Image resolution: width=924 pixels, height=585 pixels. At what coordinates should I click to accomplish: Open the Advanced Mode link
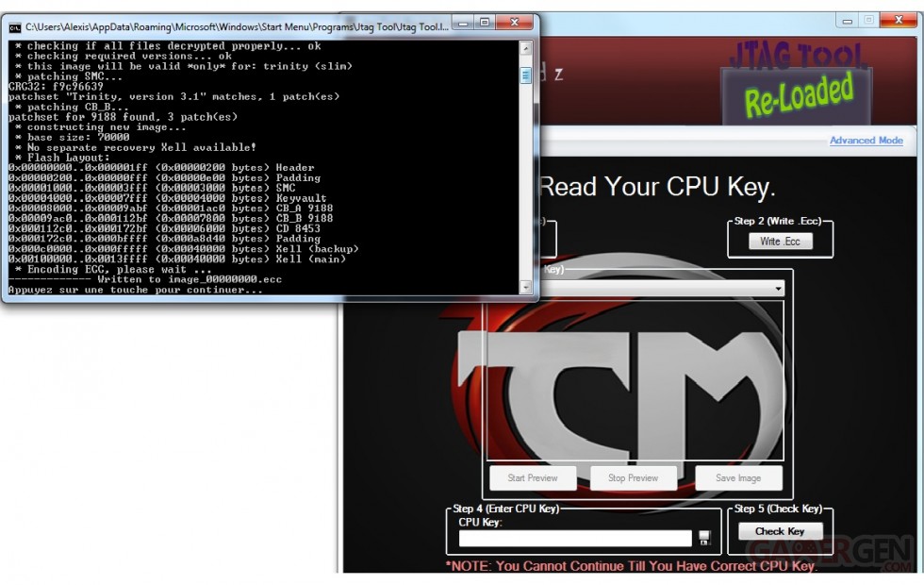point(866,141)
